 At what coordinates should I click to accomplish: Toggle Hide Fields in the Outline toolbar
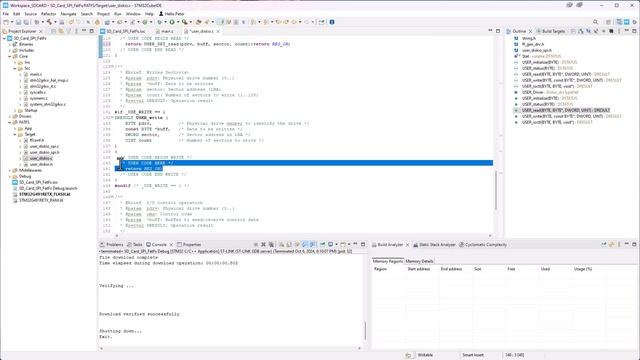tap(588, 31)
